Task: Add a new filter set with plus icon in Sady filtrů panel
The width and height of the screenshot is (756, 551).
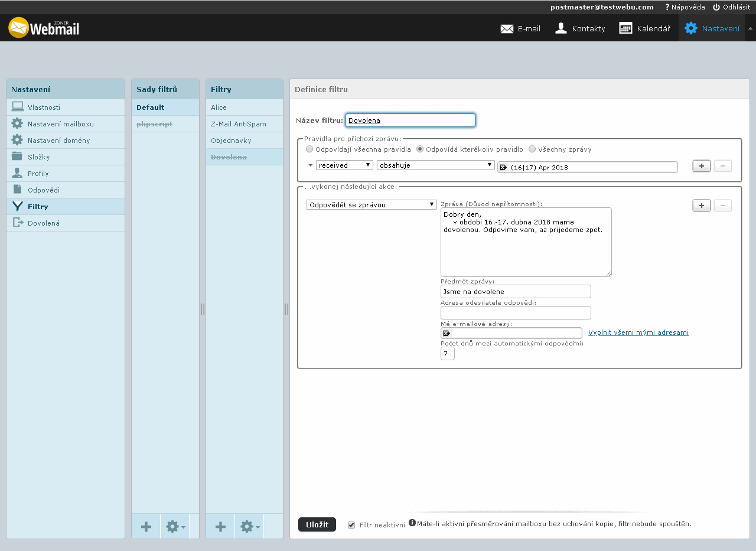Action: pyautogui.click(x=146, y=527)
